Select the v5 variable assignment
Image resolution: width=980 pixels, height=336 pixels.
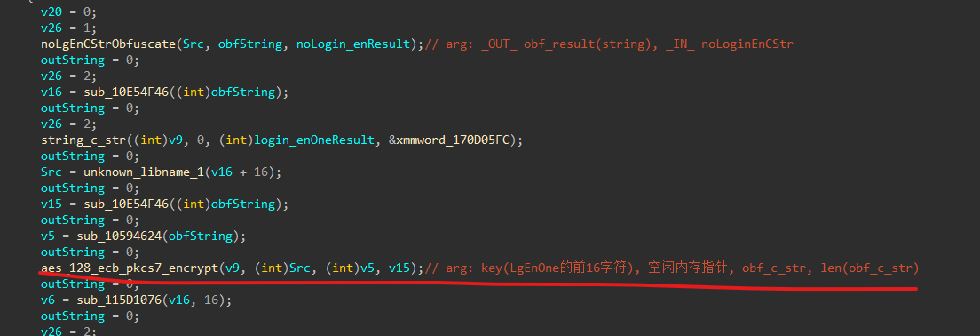pyautogui.click(x=47, y=236)
